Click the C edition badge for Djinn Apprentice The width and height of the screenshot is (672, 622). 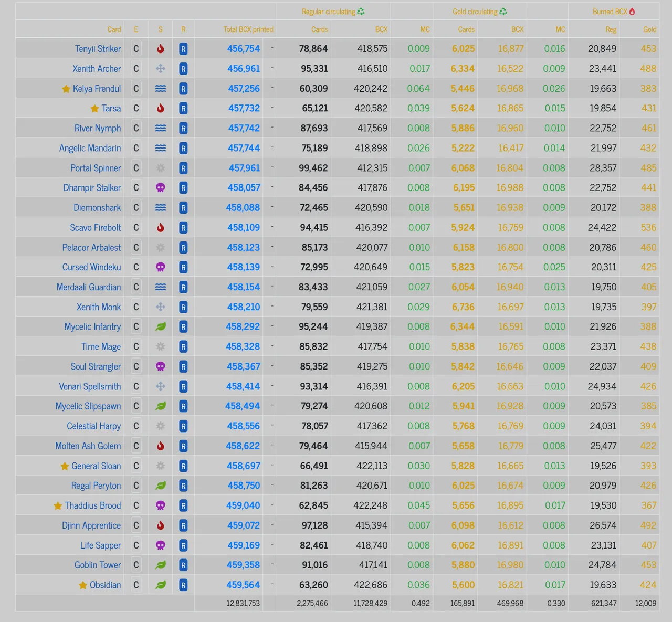(136, 525)
